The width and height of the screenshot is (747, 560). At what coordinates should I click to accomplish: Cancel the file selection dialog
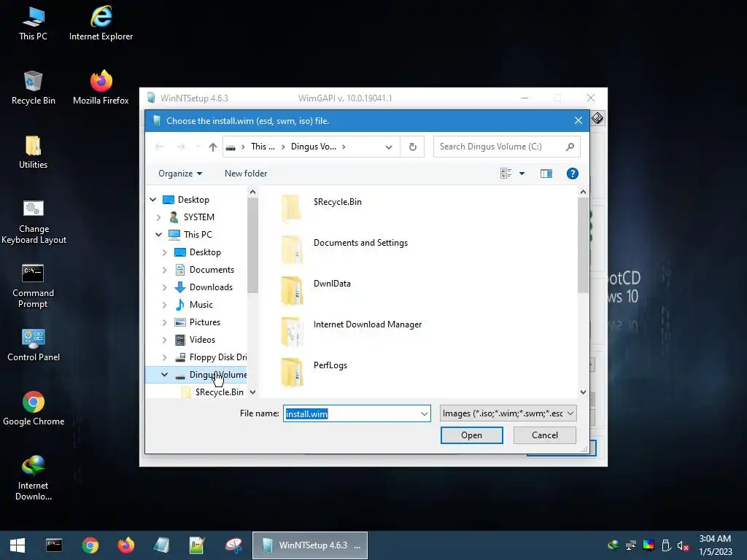point(544,435)
